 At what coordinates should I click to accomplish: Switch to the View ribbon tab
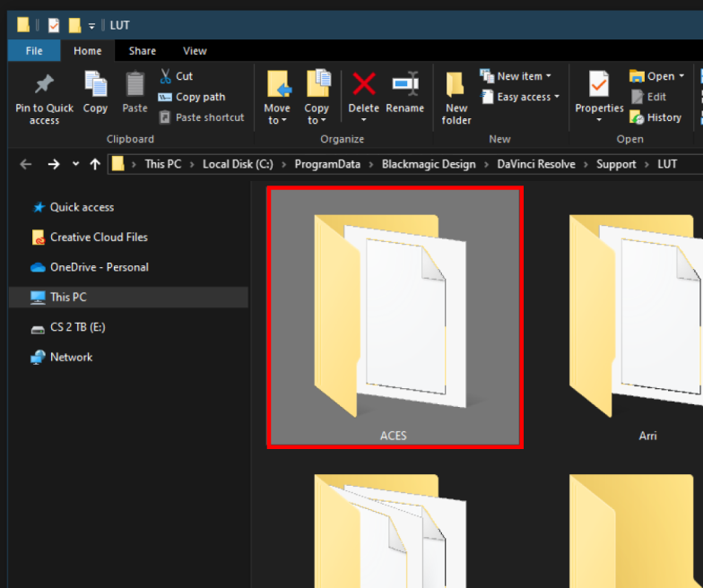click(195, 51)
